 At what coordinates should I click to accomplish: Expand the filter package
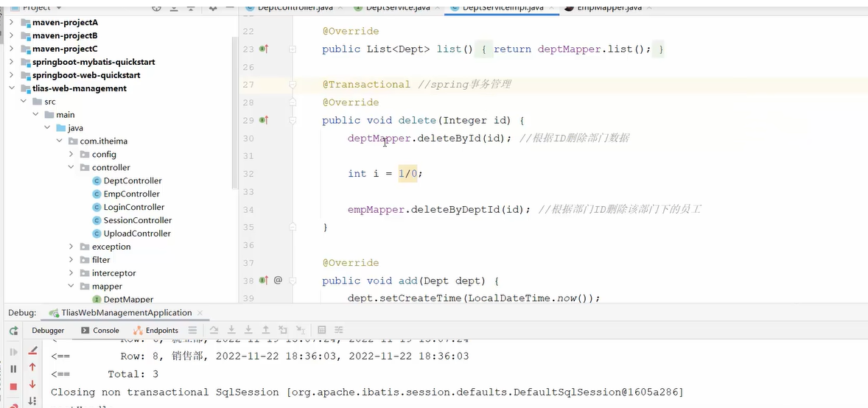(x=71, y=260)
